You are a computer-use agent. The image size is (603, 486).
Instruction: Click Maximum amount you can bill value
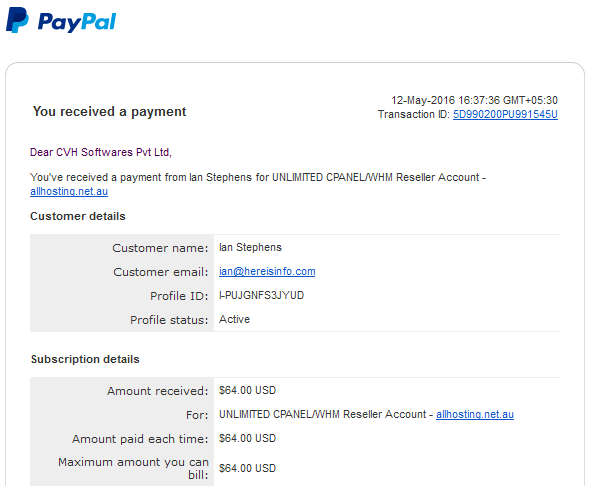click(x=247, y=468)
